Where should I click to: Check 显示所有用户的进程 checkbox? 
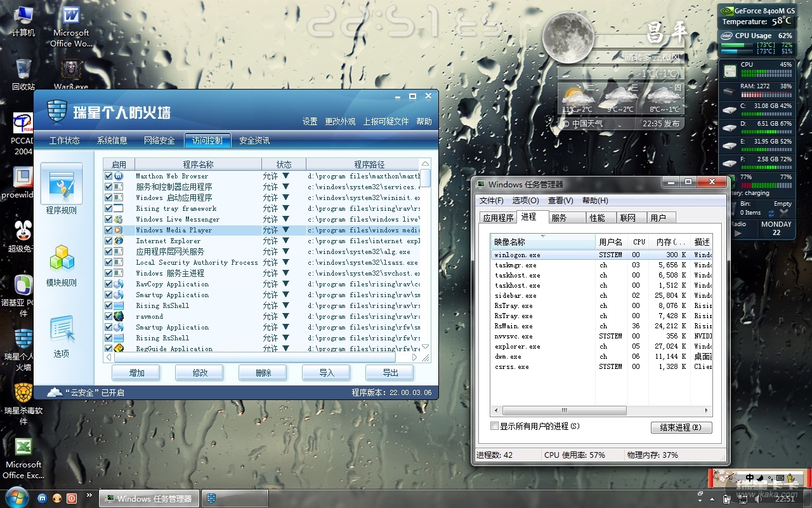pyautogui.click(x=495, y=426)
